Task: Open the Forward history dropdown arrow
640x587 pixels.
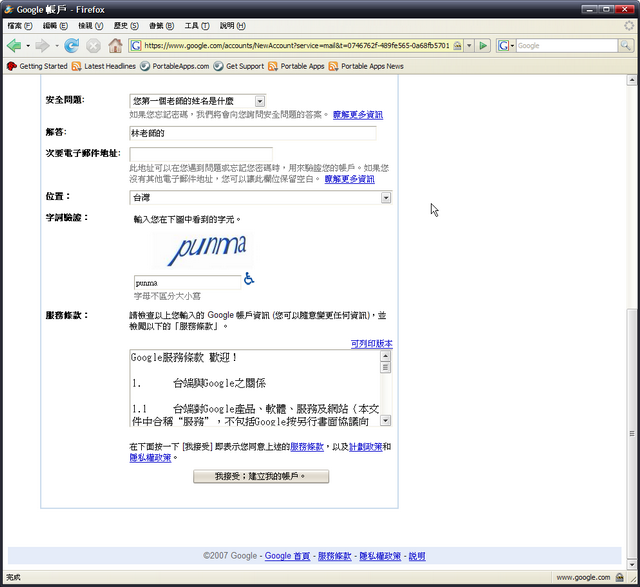Action: [57, 46]
